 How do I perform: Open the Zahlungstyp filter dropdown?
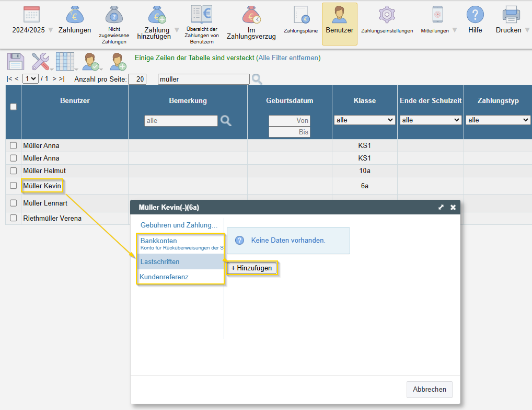498,120
